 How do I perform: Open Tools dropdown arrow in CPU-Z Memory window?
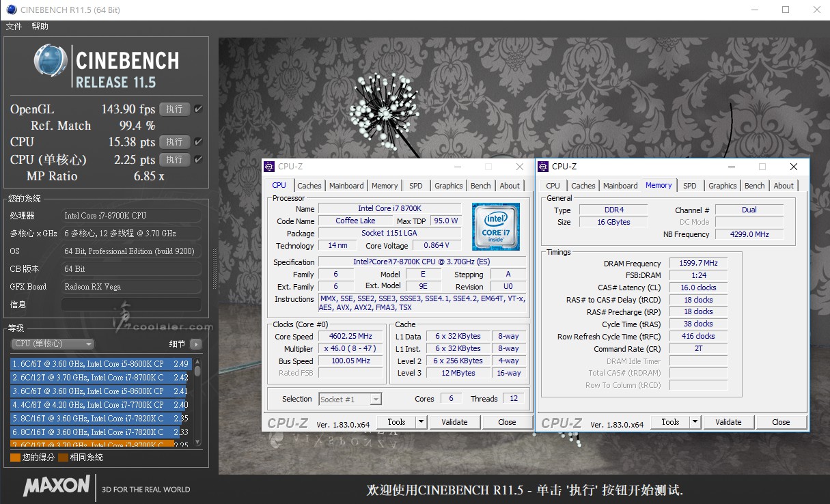[x=695, y=422]
